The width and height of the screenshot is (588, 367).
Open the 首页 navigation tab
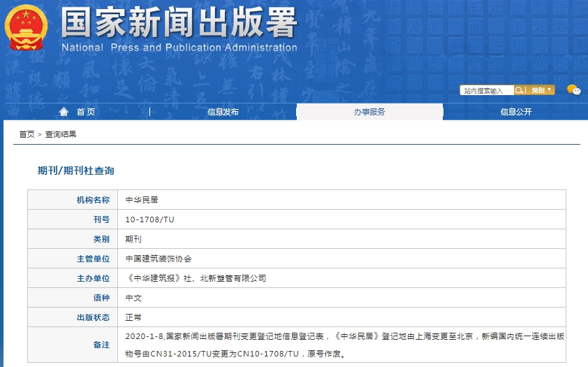85,112
